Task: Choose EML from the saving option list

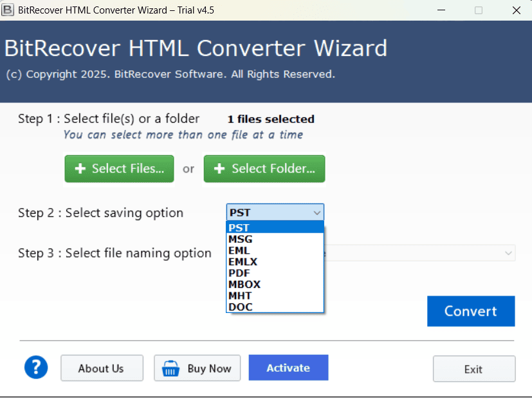Action: pos(275,251)
